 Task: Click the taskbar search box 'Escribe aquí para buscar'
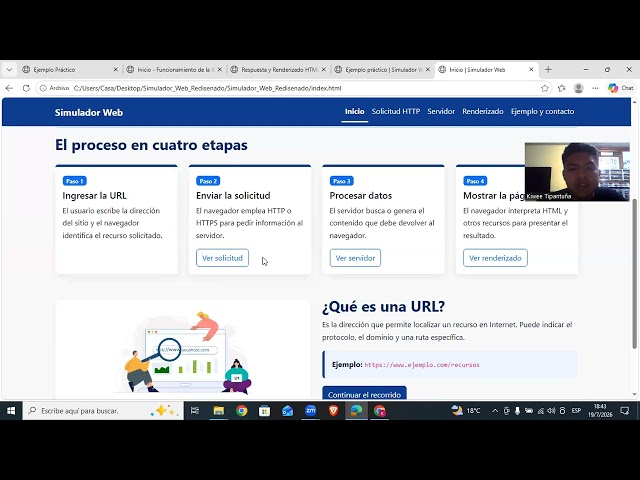(103, 411)
